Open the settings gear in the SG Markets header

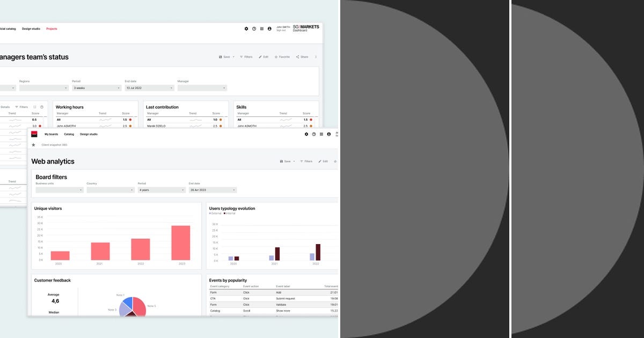[x=246, y=29]
